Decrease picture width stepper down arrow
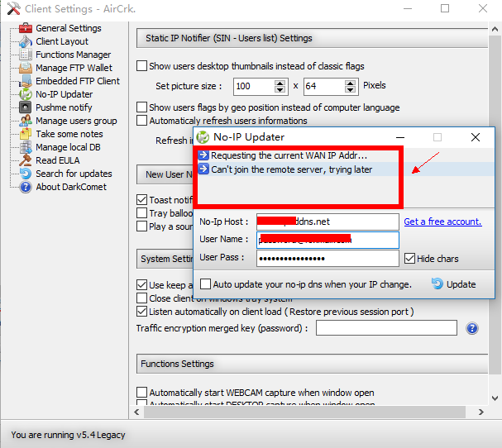The width and height of the screenshot is (502, 448). [x=280, y=89]
